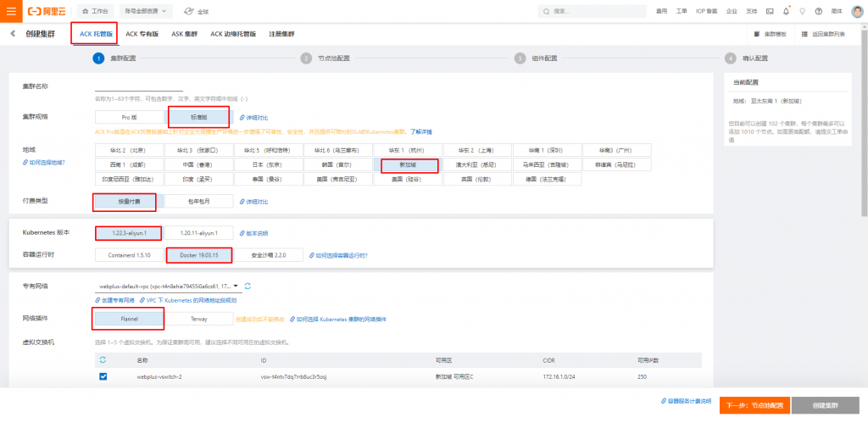The height and width of the screenshot is (423, 868).
Task: Jump to step 4 确认配置
Action: click(748, 58)
